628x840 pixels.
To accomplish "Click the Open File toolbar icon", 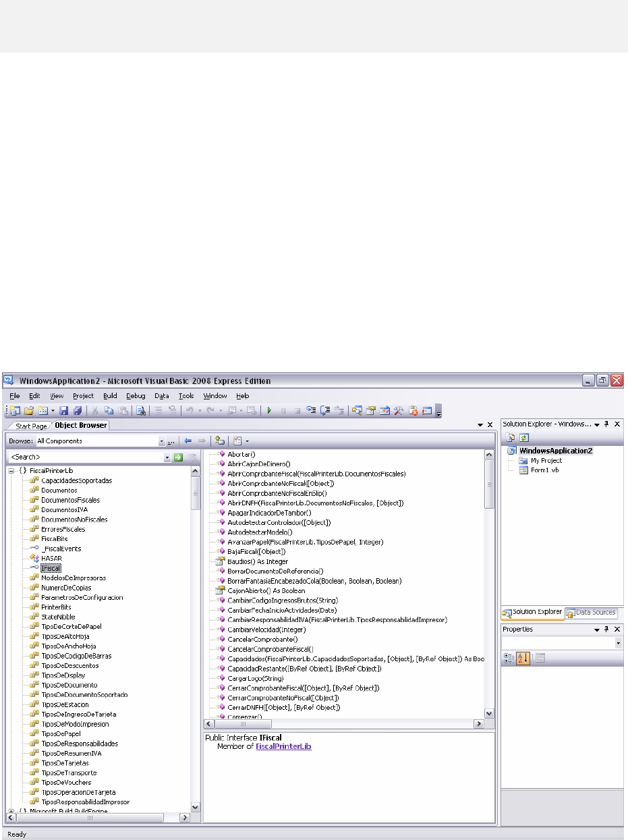I will pyautogui.click(x=29, y=410).
